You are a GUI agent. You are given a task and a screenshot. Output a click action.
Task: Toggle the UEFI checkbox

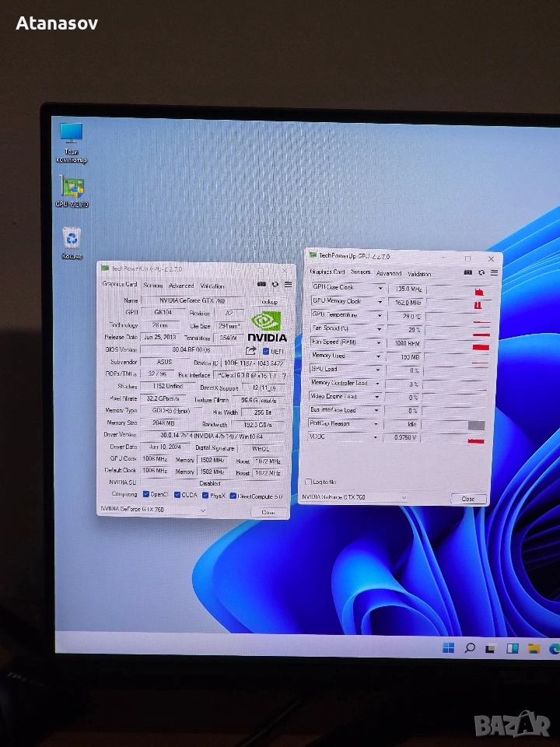click(x=266, y=352)
